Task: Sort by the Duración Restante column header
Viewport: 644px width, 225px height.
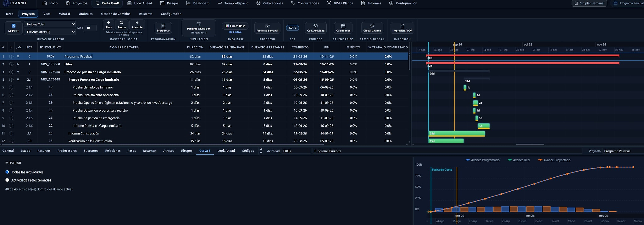Action: [267, 47]
